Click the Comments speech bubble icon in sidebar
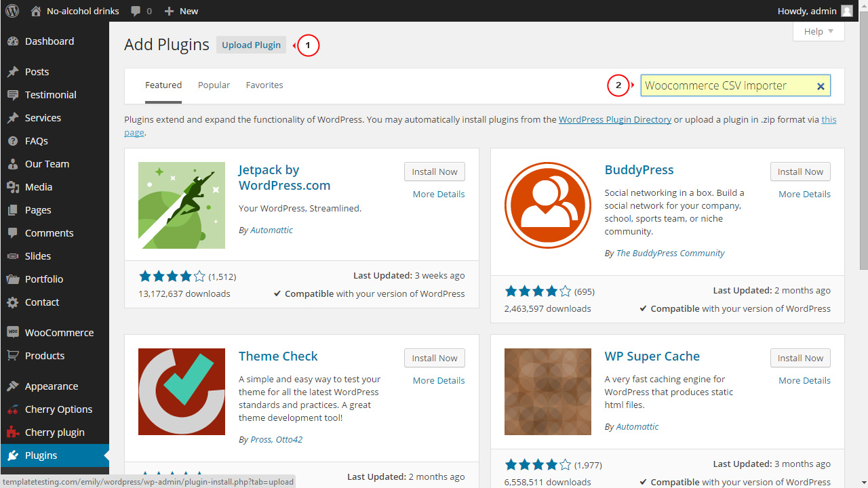Screen dimensions: 868x488 pos(13,233)
